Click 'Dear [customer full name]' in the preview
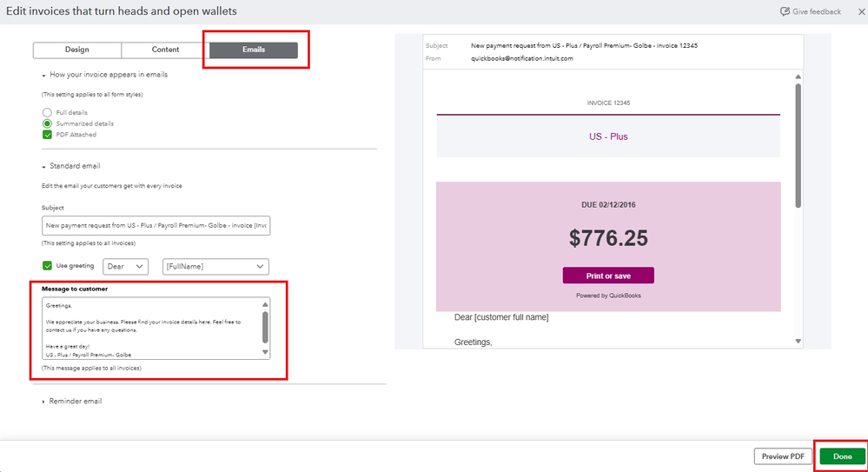This screenshot has width=868, height=472. 501,317
